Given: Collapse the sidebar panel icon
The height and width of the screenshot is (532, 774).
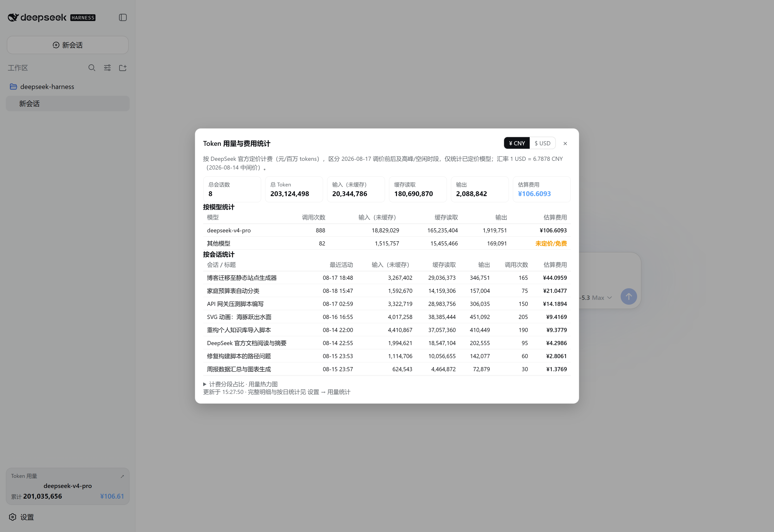Looking at the screenshot, I should pyautogui.click(x=123, y=17).
